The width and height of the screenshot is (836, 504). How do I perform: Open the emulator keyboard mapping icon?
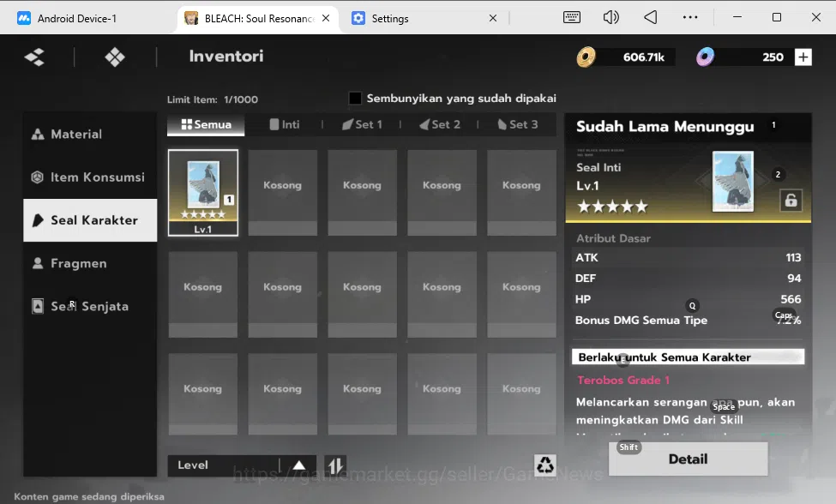[572, 18]
